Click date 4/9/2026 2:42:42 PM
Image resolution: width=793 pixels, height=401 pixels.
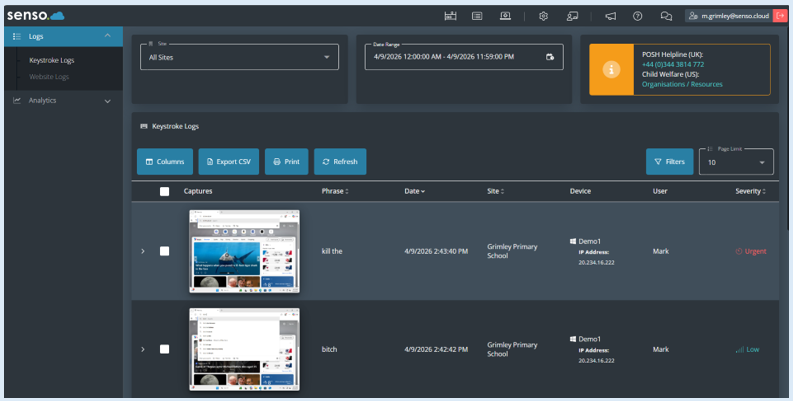tap(436, 349)
